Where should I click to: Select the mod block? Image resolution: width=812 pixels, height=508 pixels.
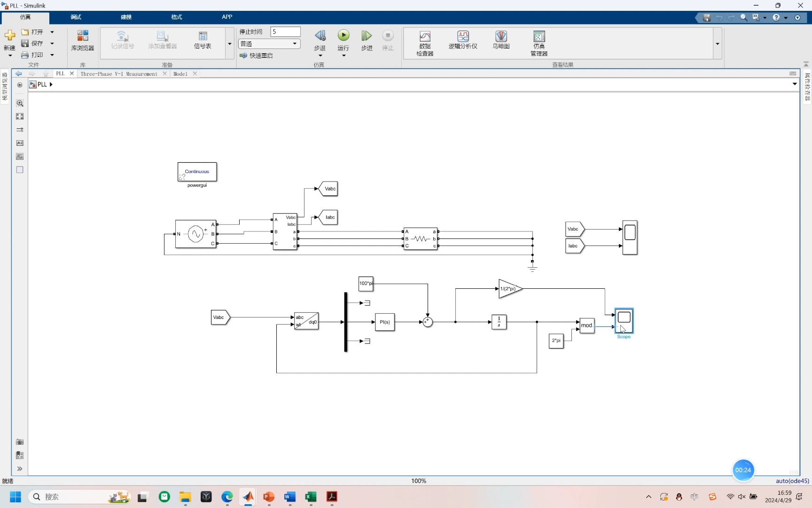click(x=586, y=325)
